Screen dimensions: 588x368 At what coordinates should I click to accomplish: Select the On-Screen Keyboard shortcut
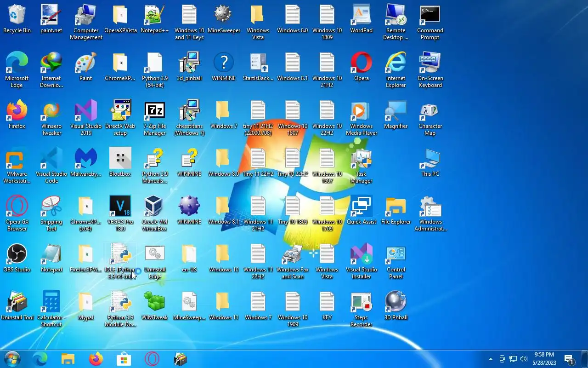[x=430, y=70]
